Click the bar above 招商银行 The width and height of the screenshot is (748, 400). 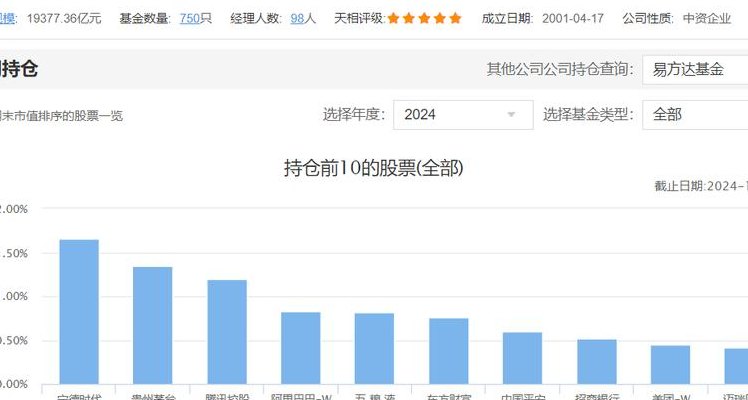point(597,362)
